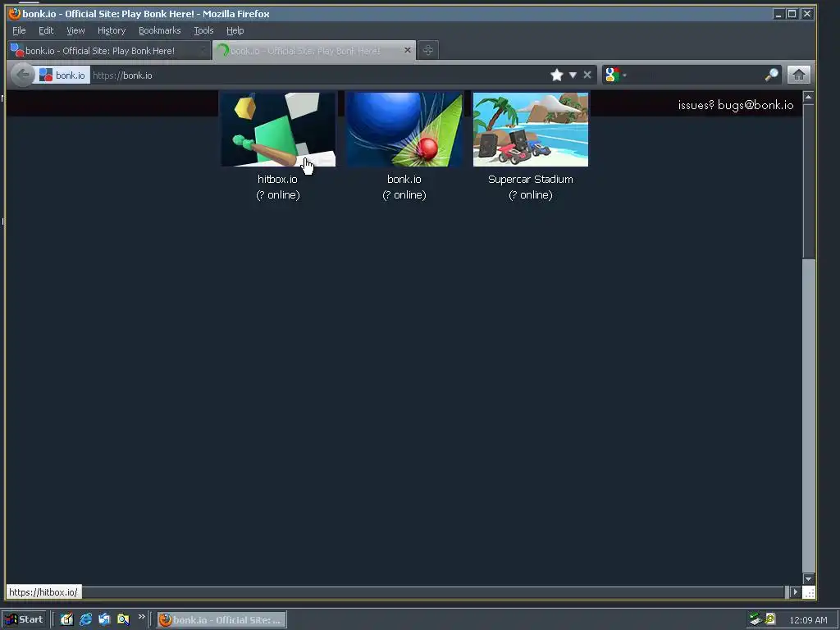Click the issues? bugs@bonk.io text
The height and width of the screenshot is (630, 840).
point(736,105)
